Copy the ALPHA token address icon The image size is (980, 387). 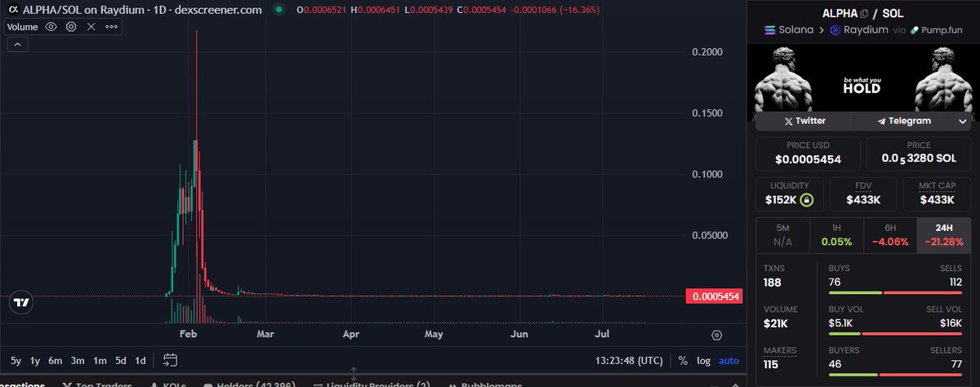[x=865, y=14]
